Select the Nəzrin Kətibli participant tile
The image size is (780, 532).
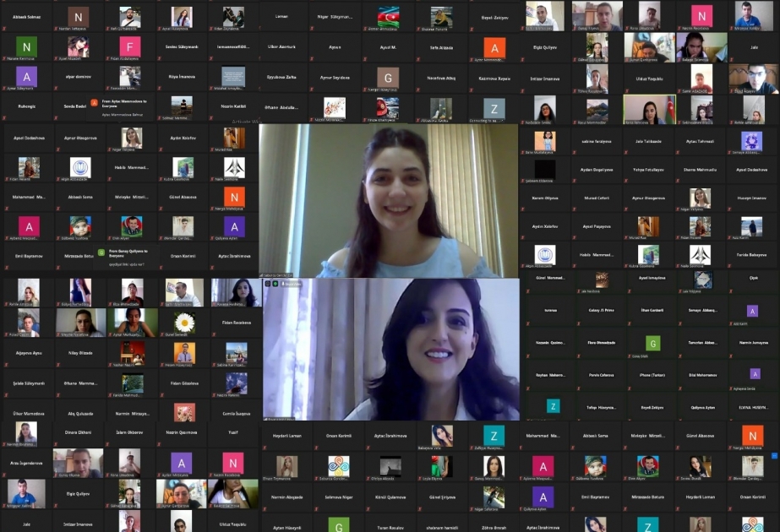[x=233, y=106]
